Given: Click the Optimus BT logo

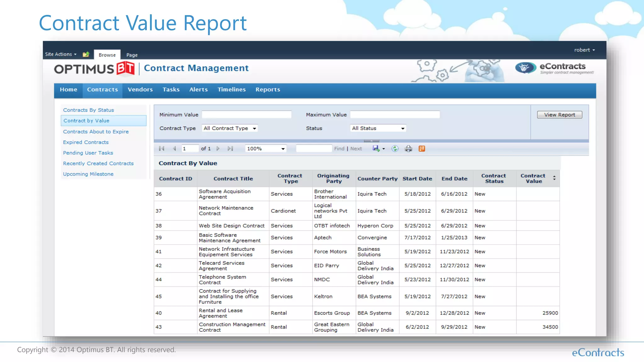Looking at the screenshot, I should 94,69.
